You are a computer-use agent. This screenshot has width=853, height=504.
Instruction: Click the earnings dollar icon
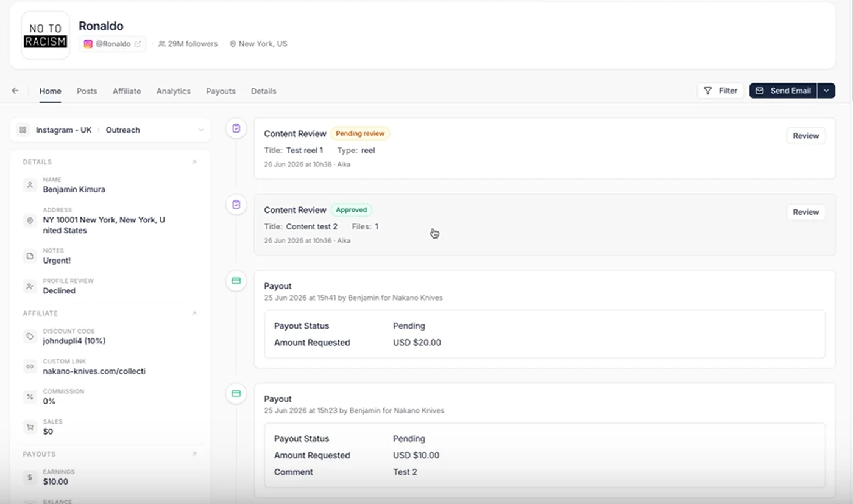[x=30, y=477]
